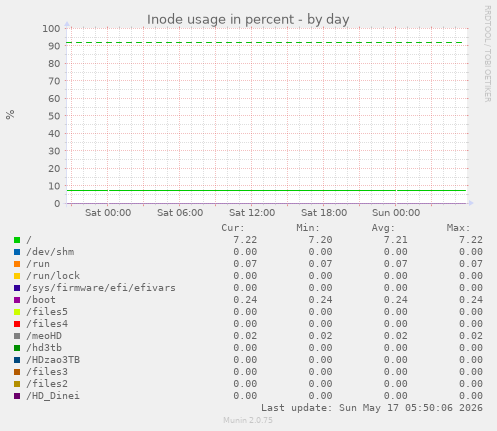Click the purple swatch for /boot
This screenshot has height=431, width=497.
[17, 300]
